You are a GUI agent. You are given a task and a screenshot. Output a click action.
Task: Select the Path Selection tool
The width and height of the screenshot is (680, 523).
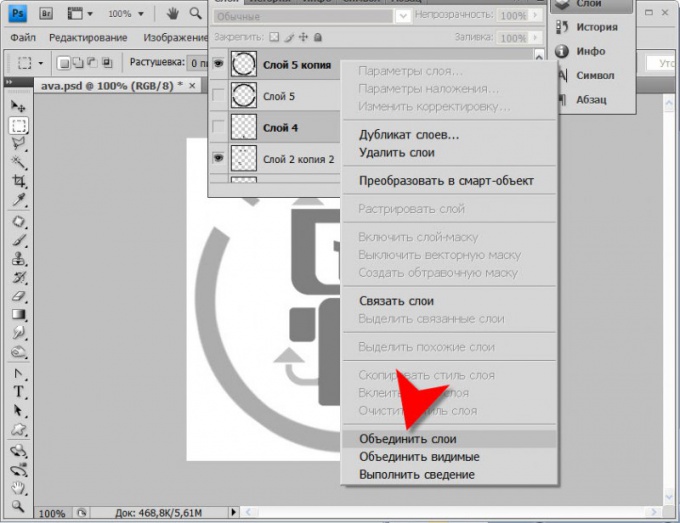coord(18,411)
